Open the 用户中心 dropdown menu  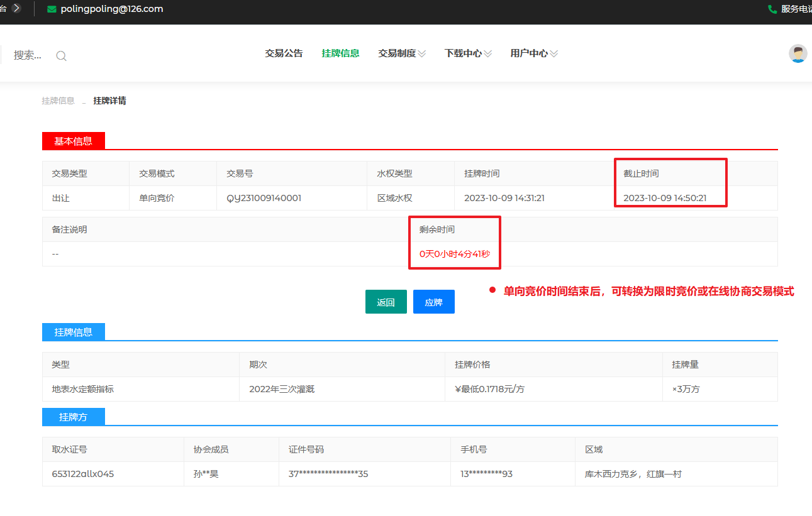534,53
